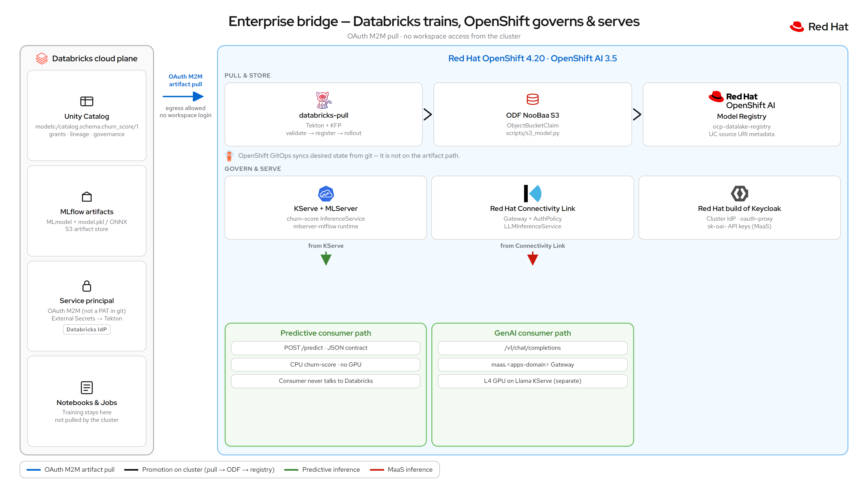Click the green Predictive inference legend swatch

tap(291, 470)
